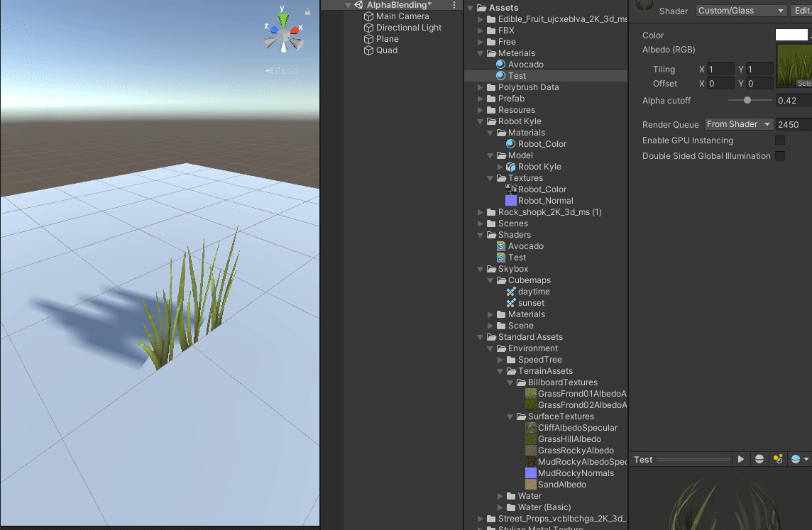Select the Avocado shader icon
This screenshot has width=812, height=530.
(501, 246)
